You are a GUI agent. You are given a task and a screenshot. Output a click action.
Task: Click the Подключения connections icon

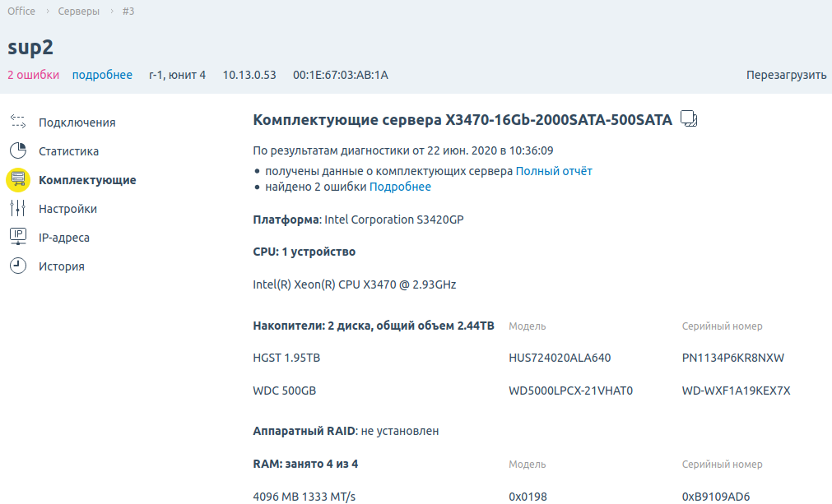tap(18, 122)
